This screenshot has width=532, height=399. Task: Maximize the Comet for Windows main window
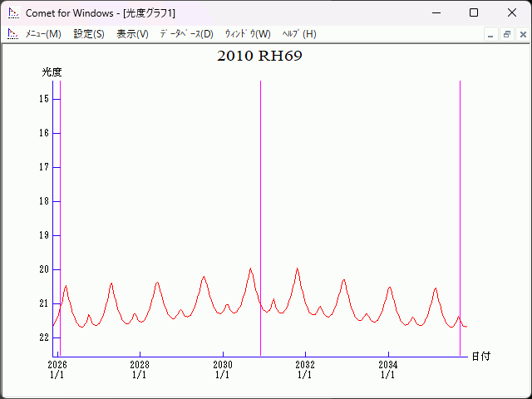point(474,13)
